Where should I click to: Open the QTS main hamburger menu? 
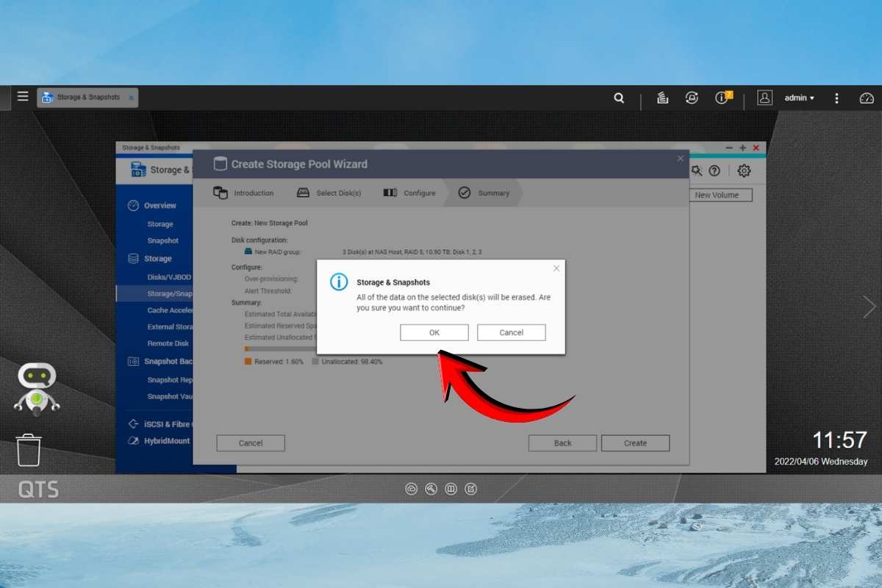[23, 97]
